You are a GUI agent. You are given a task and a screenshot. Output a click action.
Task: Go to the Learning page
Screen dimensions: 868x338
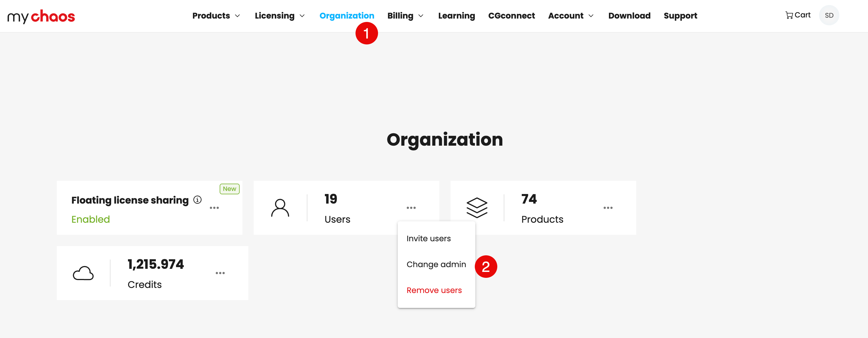[456, 16]
